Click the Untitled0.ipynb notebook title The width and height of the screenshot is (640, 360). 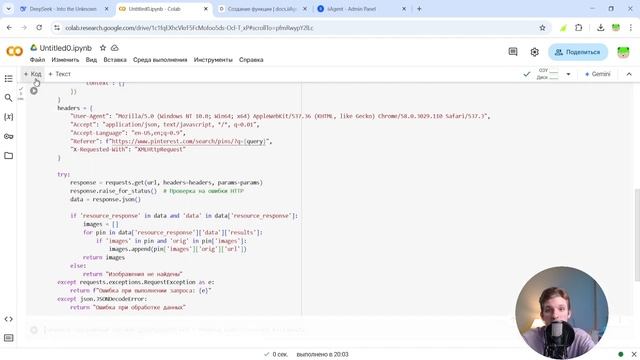pos(66,48)
